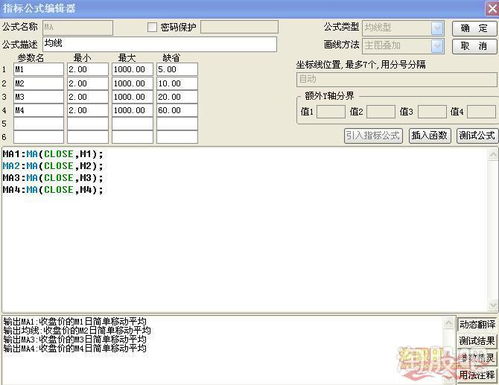Click the translation line 输出均线:收盘价的M2日简单移动平均
This screenshot has height=385, width=499.
[x=77, y=331]
